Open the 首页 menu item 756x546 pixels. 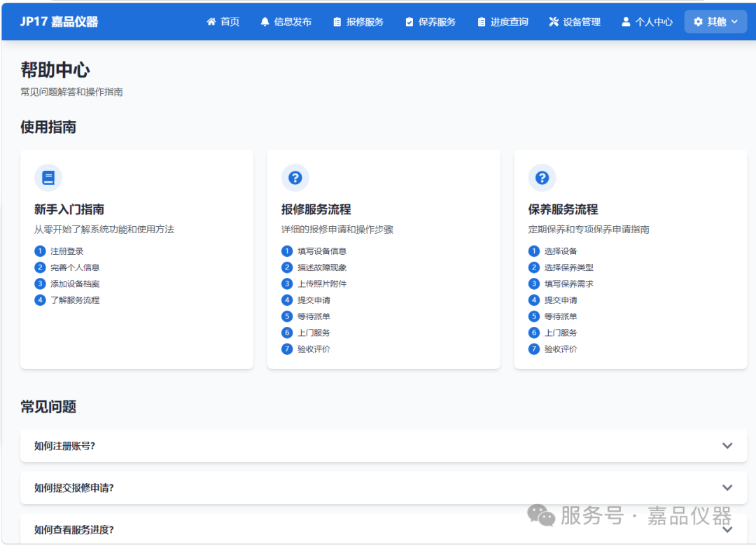pos(223,22)
